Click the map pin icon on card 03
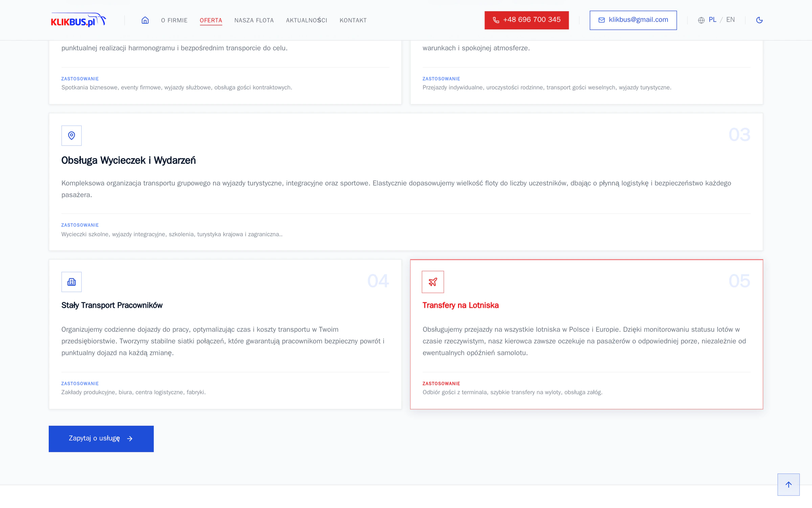The width and height of the screenshot is (812, 508). (x=71, y=135)
